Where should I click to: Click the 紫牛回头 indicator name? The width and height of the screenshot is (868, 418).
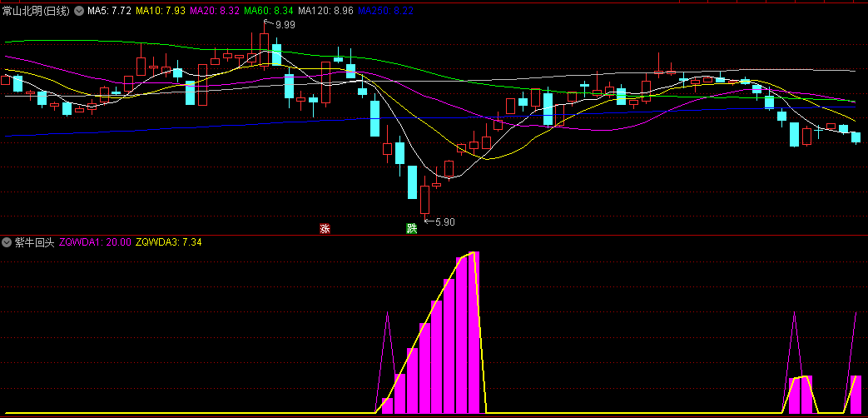coord(34,242)
